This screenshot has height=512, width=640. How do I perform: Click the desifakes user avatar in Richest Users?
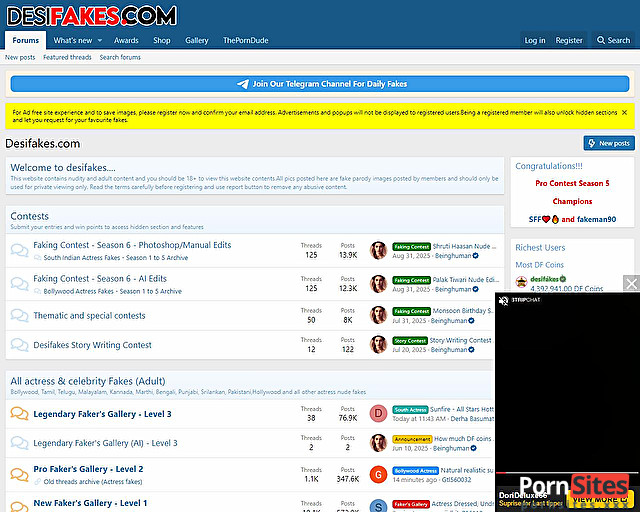522,282
